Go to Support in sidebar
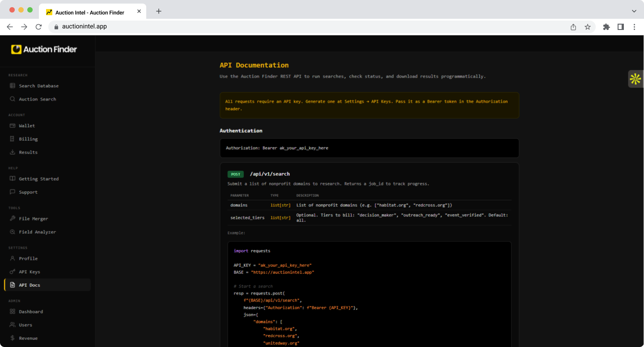Image resolution: width=644 pixels, height=347 pixels. tap(28, 192)
